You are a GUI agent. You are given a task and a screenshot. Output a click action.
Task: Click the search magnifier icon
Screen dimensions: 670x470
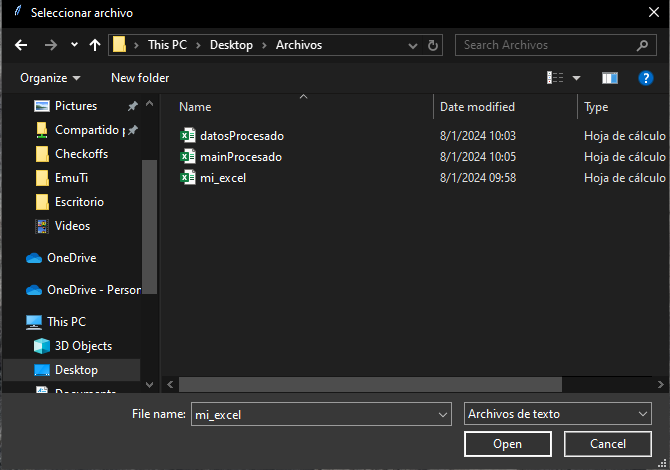coord(642,45)
